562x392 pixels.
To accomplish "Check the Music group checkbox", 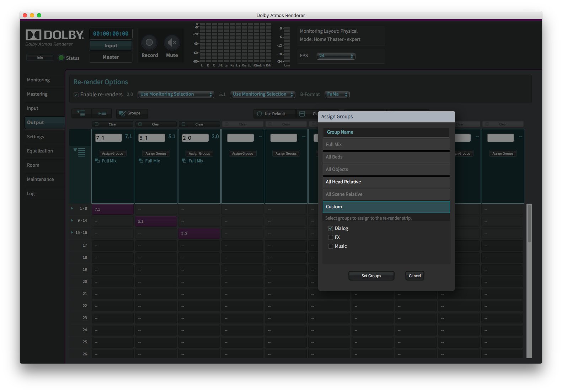I will click(331, 246).
